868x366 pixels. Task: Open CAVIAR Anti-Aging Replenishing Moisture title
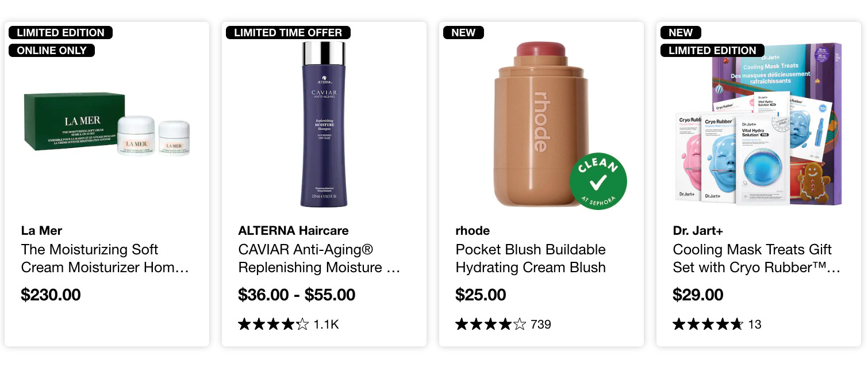tap(319, 258)
